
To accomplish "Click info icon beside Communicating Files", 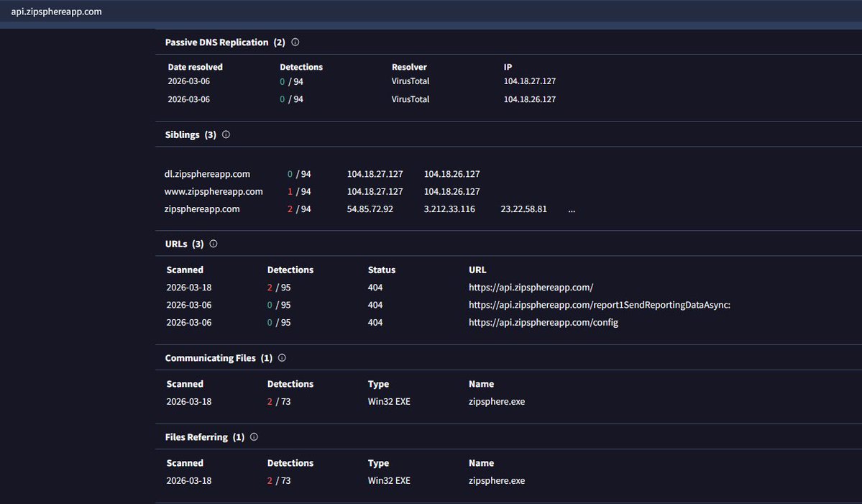I will (x=282, y=358).
